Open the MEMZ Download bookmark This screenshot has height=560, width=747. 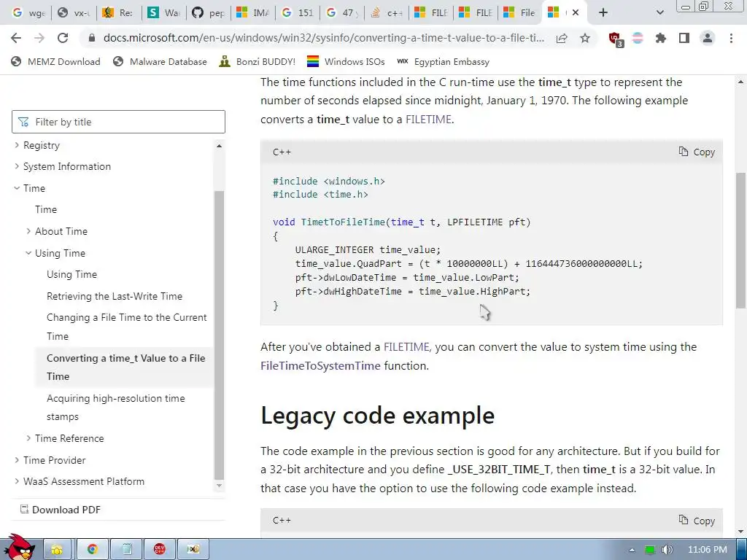[x=55, y=61]
